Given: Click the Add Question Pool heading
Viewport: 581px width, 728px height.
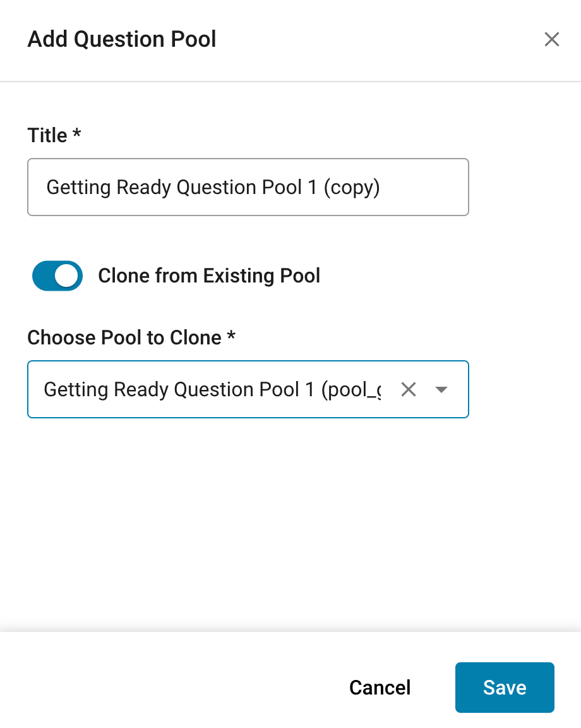Looking at the screenshot, I should 122,39.
